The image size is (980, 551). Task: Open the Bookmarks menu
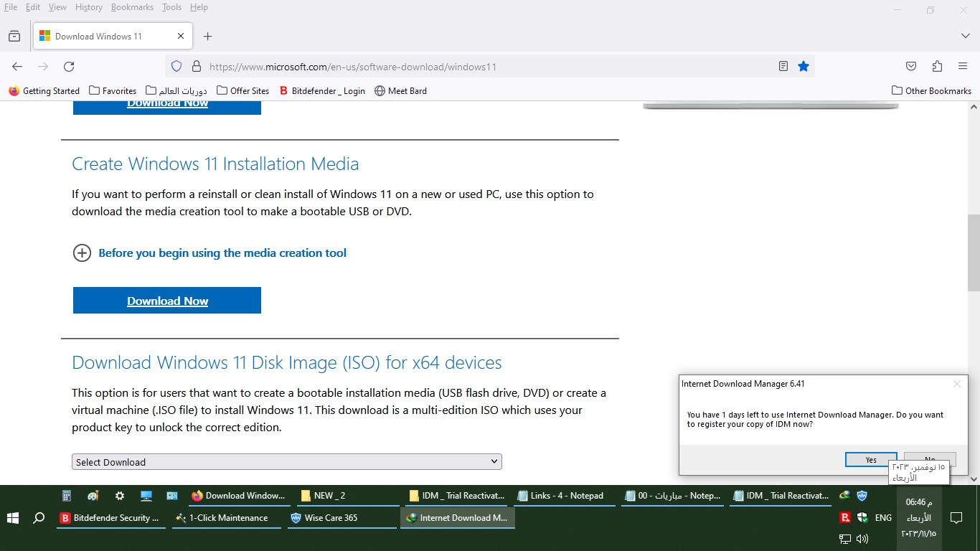(133, 7)
